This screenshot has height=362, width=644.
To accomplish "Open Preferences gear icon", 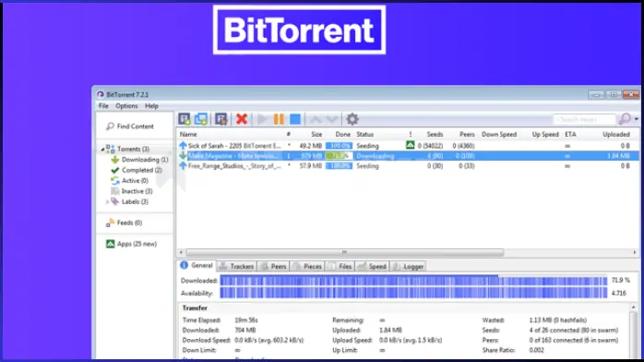I will (x=352, y=119).
